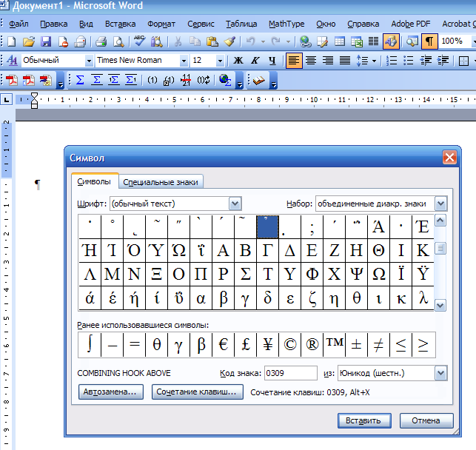Toggle italic К formatting
476x450 pixels.
coord(255,61)
